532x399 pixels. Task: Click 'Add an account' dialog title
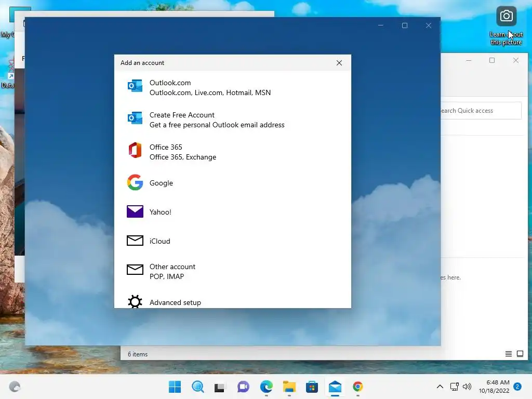tap(142, 63)
